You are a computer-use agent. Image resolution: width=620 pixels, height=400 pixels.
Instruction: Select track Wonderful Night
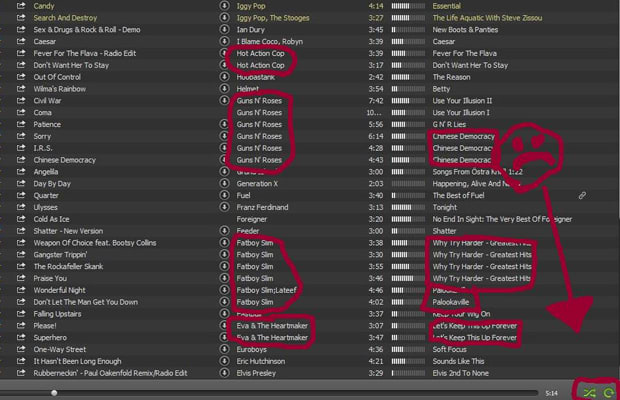click(59, 290)
